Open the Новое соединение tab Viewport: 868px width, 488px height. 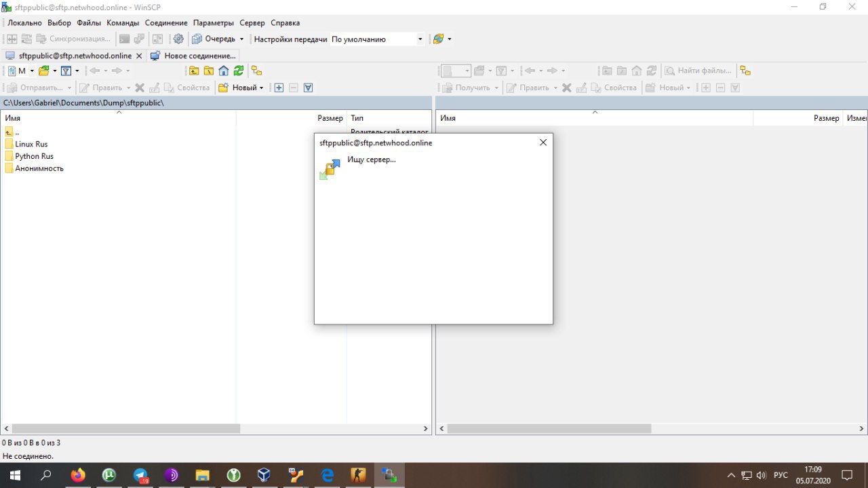193,56
